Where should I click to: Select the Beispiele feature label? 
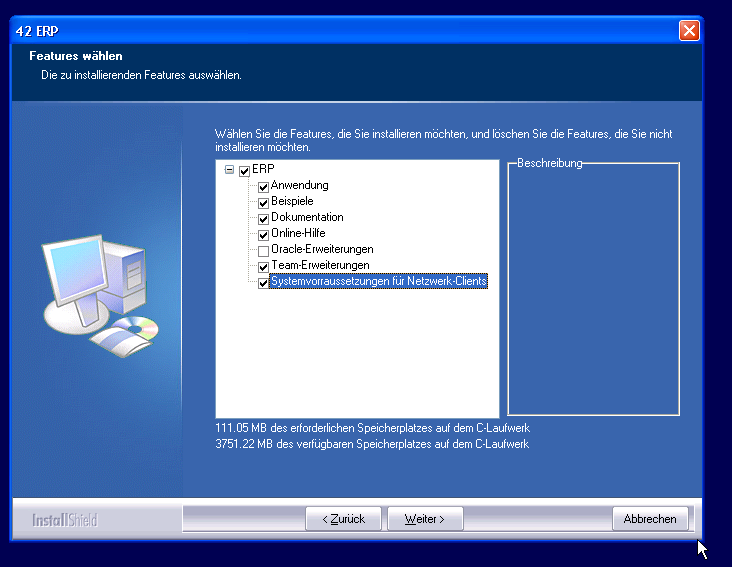(292, 201)
